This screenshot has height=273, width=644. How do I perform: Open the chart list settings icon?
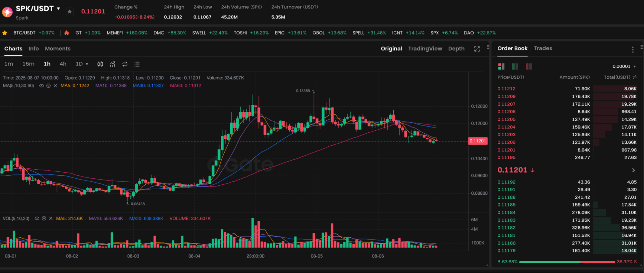(137, 64)
